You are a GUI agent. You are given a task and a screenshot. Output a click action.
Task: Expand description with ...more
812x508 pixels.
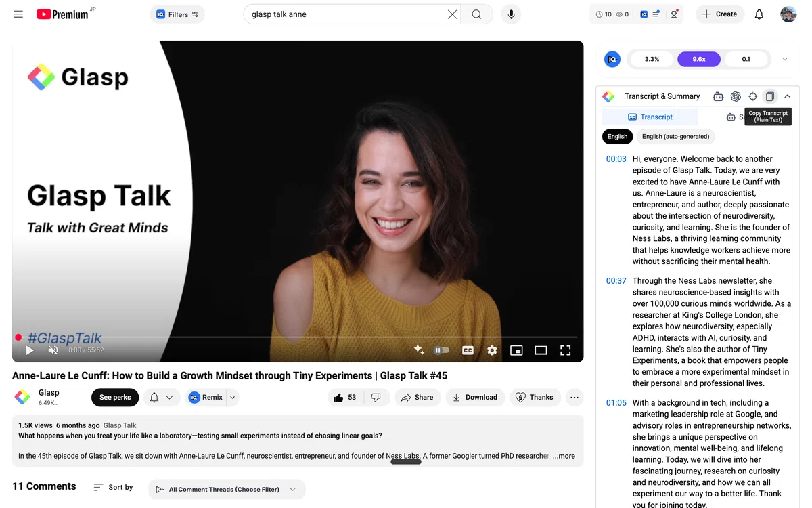point(564,456)
